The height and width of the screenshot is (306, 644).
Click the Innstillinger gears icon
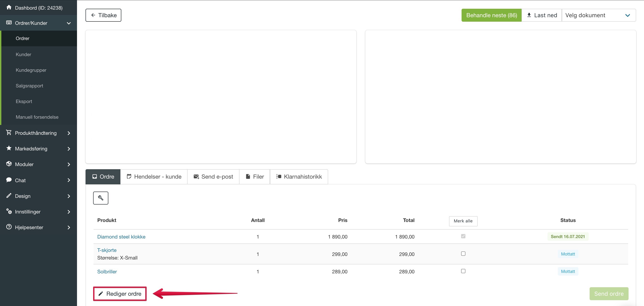9,211
